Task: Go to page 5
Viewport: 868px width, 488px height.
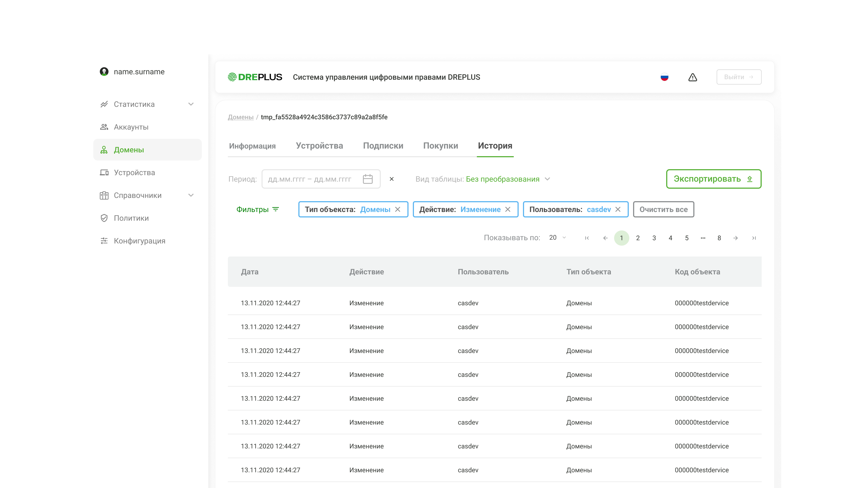Action: tap(687, 238)
